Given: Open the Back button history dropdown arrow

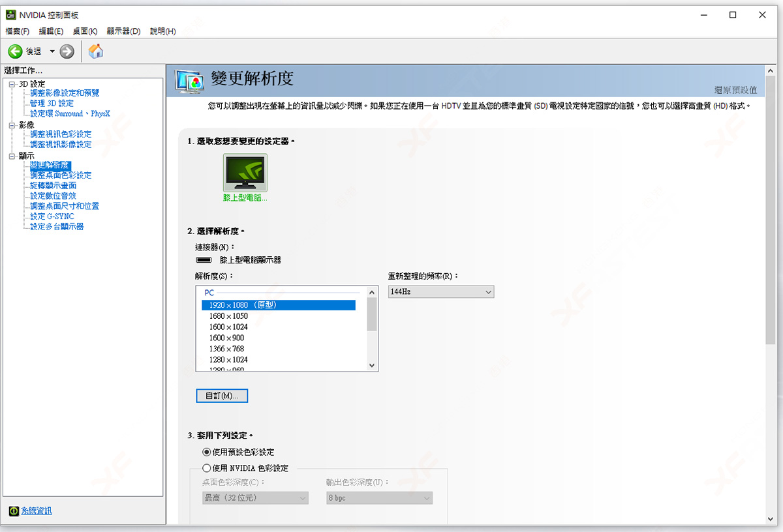Looking at the screenshot, I should click(x=52, y=52).
